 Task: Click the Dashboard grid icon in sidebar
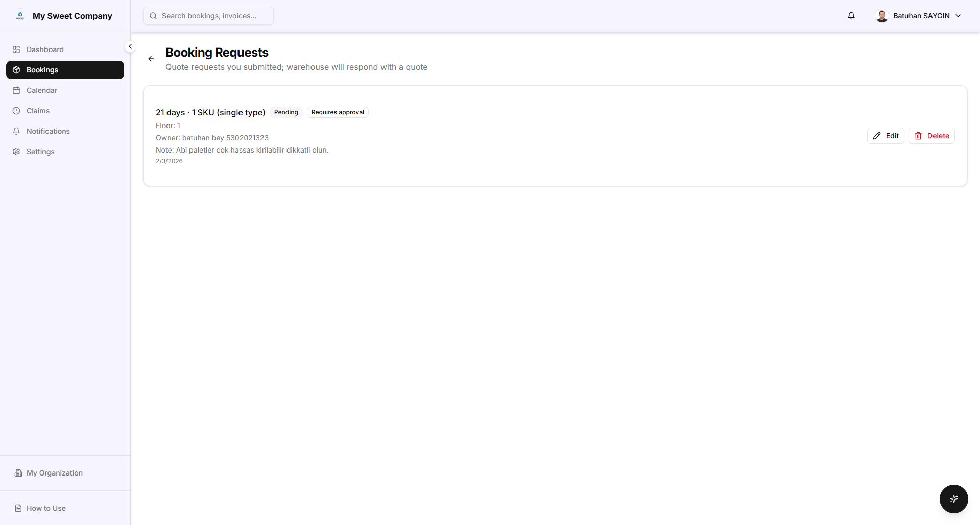(x=16, y=49)
